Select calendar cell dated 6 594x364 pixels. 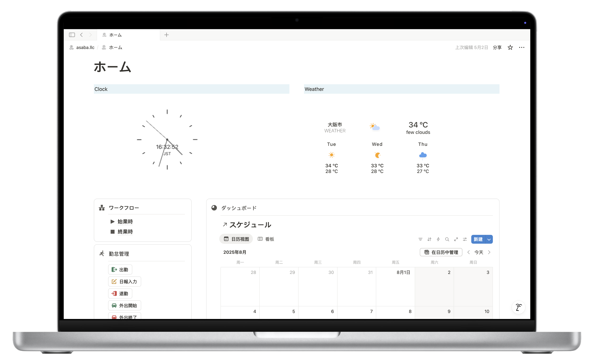(318, 313)
